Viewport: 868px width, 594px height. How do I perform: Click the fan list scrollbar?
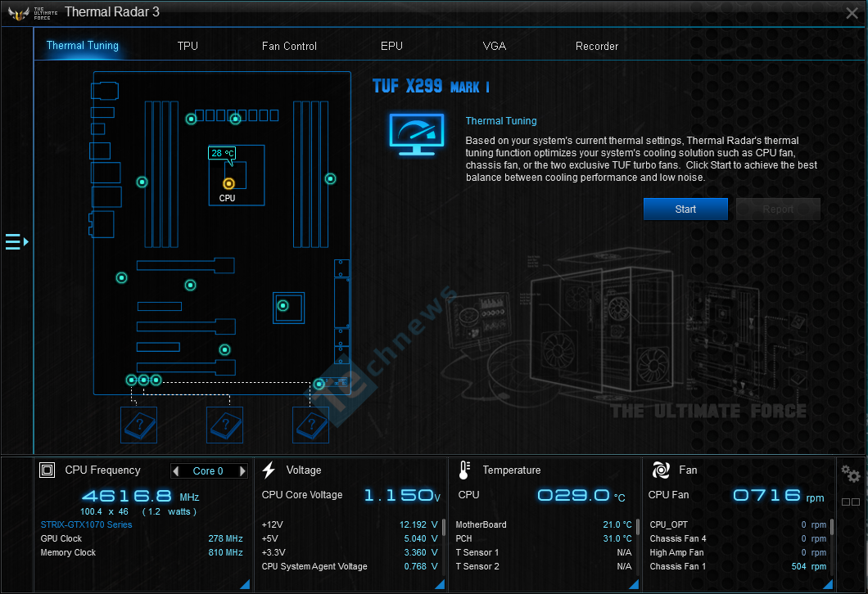point(832,527)
